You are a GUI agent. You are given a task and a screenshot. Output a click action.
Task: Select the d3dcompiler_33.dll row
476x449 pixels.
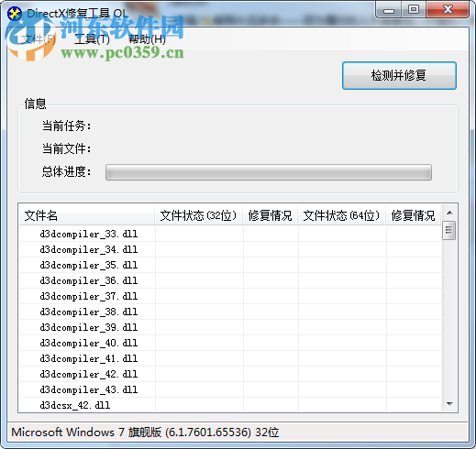point(230,234)
